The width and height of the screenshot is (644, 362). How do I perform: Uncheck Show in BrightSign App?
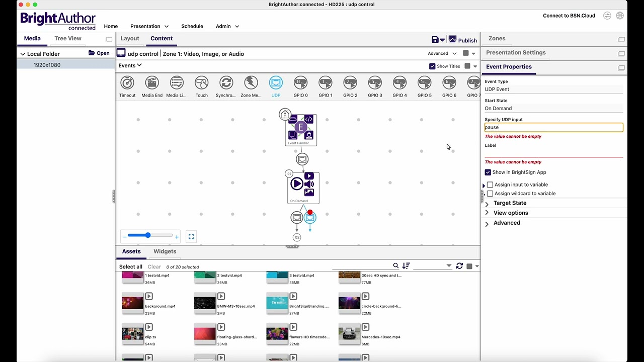click(x=488, y=172)
